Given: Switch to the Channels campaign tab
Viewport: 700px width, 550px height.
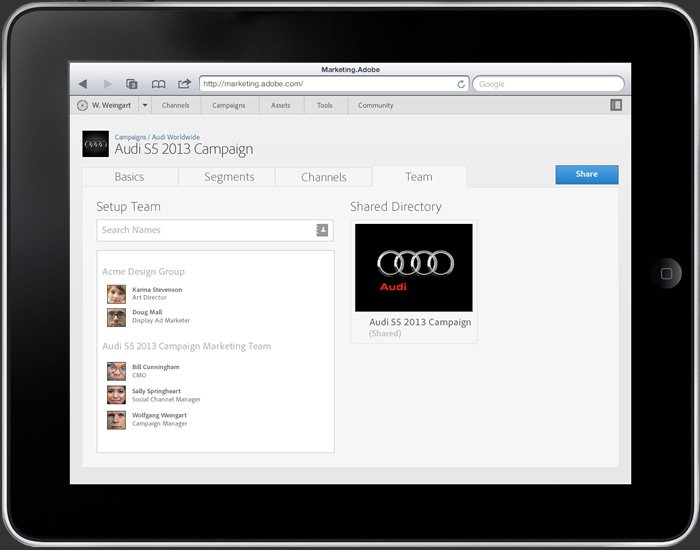Looking at the screenshot, I should coord(324,177).
